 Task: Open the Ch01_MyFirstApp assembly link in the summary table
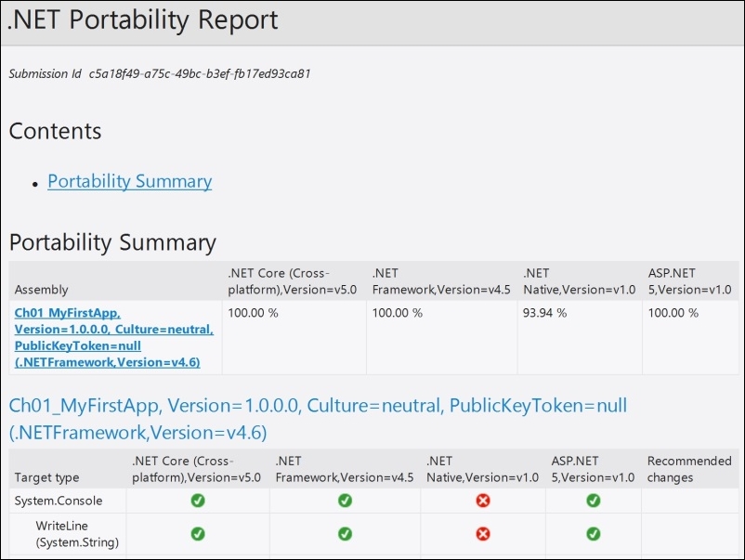[114, 337]
